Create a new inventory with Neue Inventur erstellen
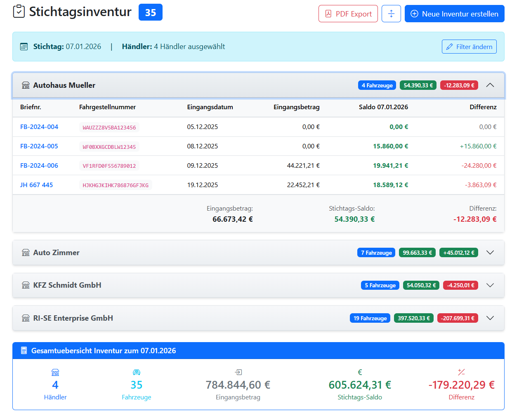 (454, 14)
